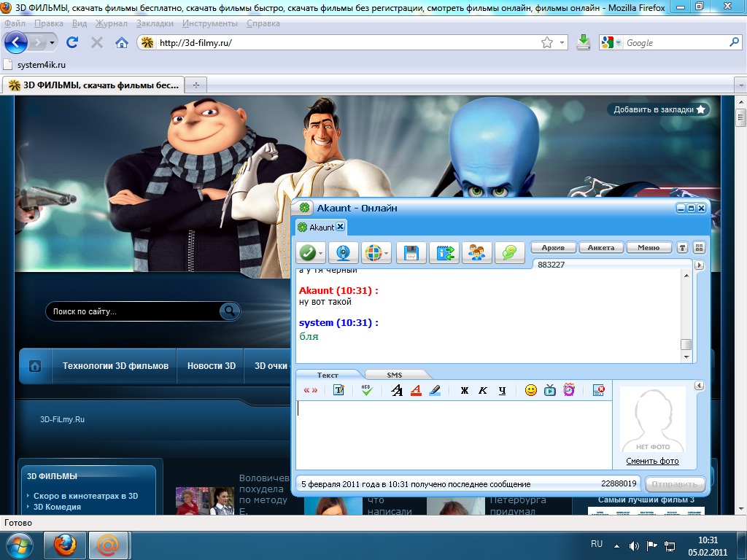
Task: Open the group conference people icon
Action: tap(477, 252)
